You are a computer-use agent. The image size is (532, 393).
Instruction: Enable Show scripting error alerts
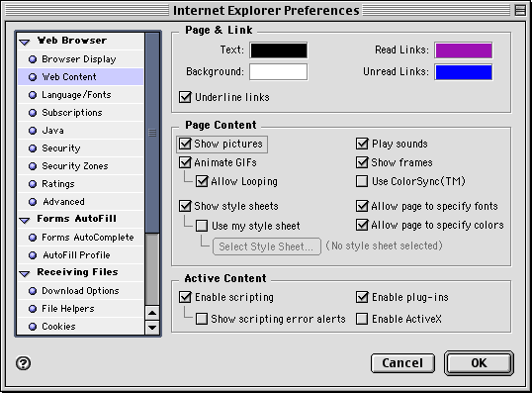(x=202, y=319)
